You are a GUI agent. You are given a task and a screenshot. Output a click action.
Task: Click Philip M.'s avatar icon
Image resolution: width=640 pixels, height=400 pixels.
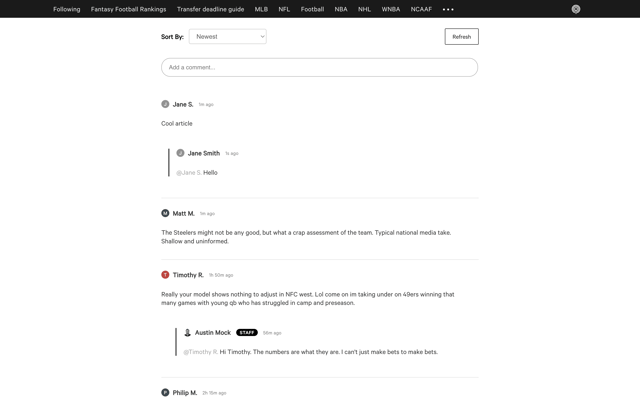pyautogui.click(x=165, y=392)
